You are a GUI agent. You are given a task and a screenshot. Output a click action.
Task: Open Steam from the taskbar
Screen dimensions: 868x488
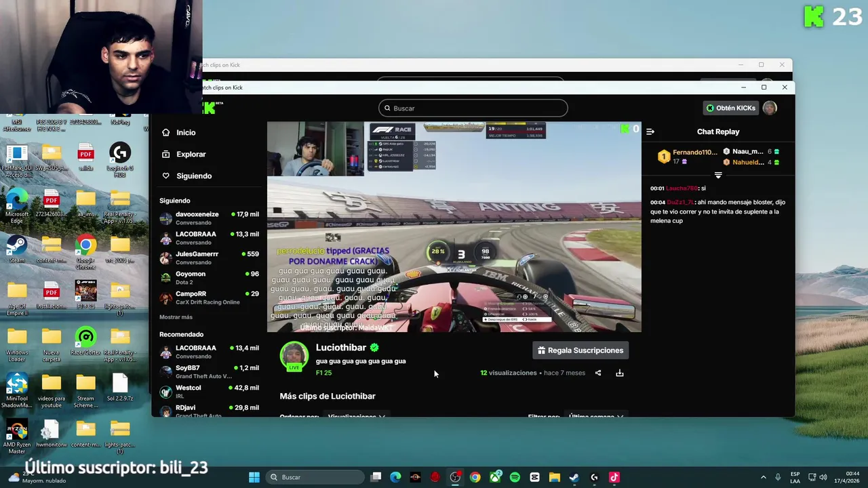point(574,477)
